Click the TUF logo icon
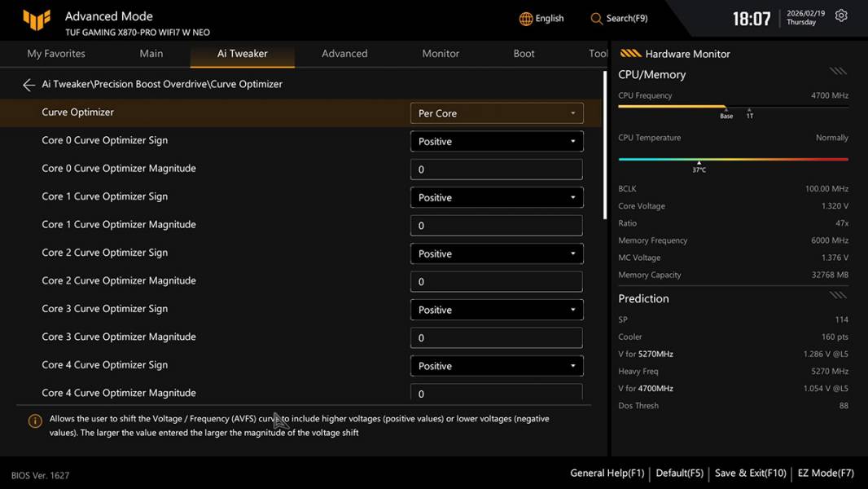This screenshot has height=489, width=868. point(37,20)
